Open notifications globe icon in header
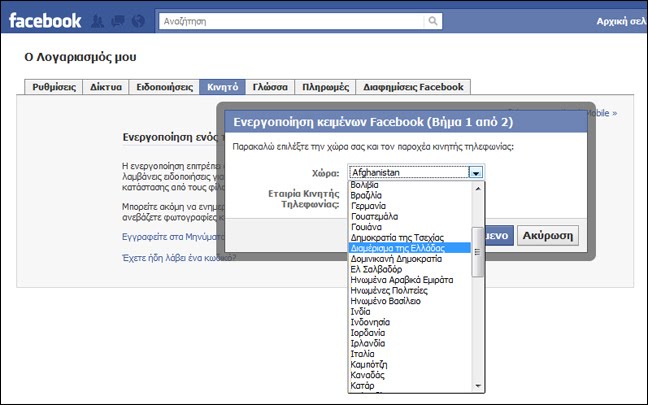Image resolution: width=648 pixels, height=405 pixels. point(138,21)
